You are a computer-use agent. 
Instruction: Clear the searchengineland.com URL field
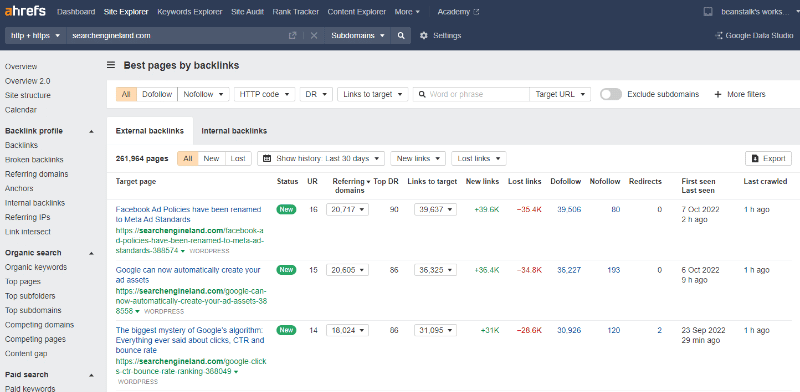pos(314,36)
